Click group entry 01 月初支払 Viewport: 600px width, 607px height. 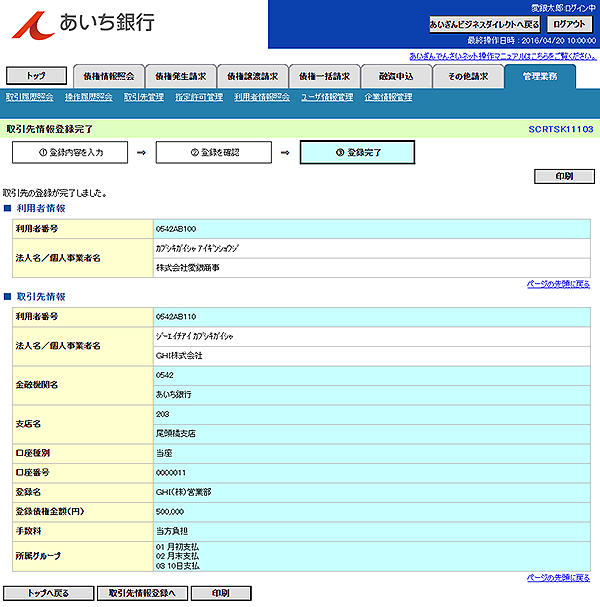tap(177, 547)
